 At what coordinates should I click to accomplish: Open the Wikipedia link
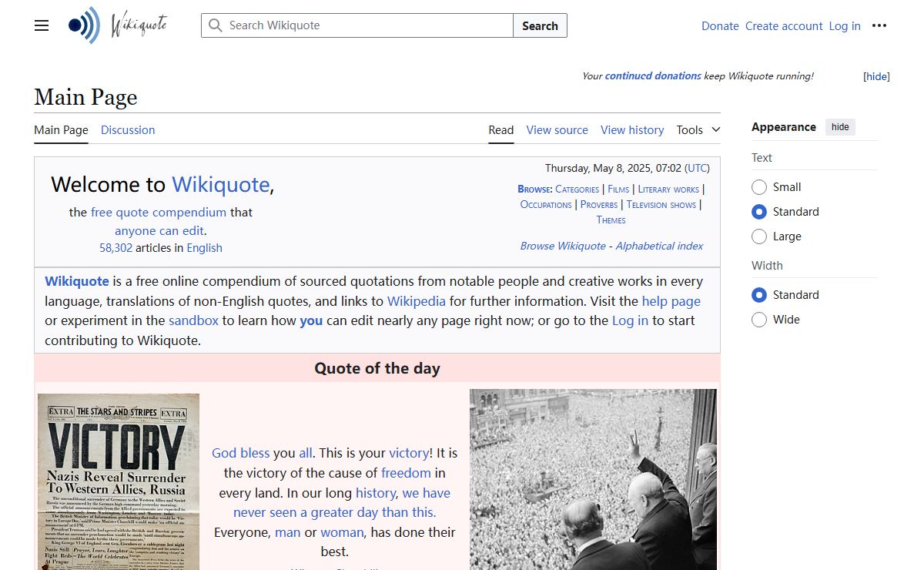pyautogui.click(x=417, y=301)
